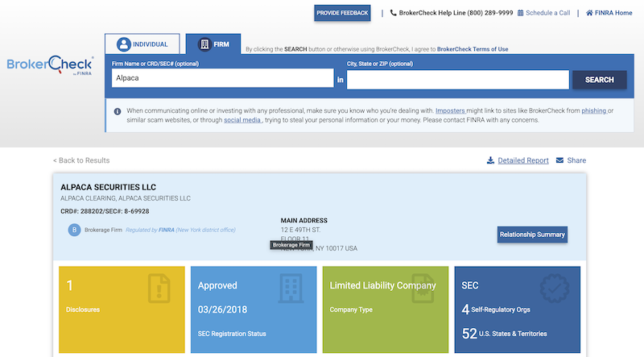The width and height of the screenshot is (644, 357).
Task: Follow the phishing link in notice
Action: (x=594, y=110)
